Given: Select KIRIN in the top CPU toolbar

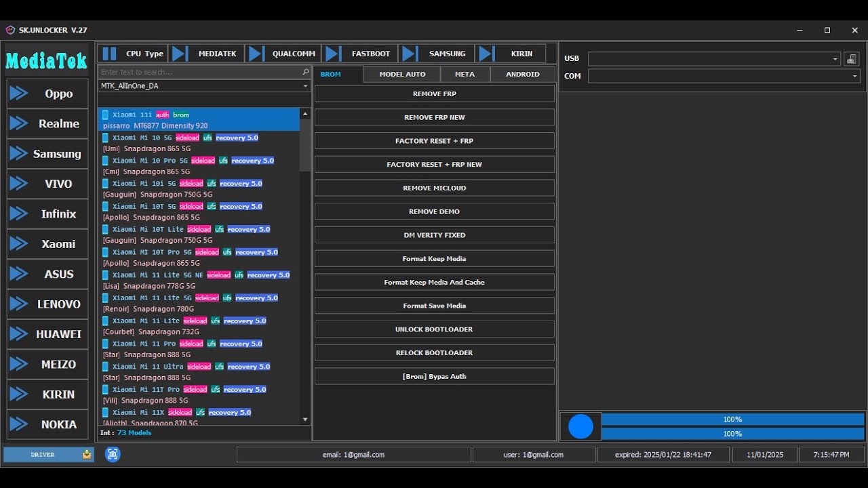Looking at the screenshot, I should [x=511, y=54].
